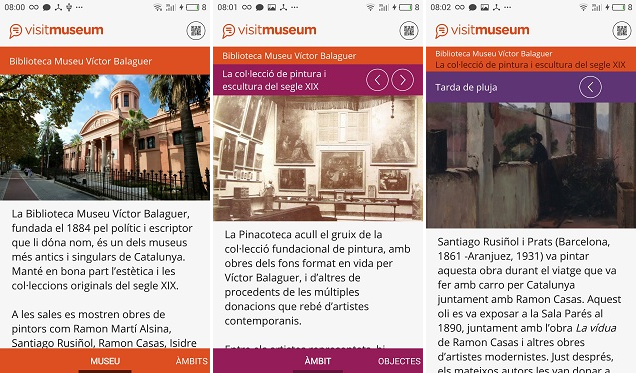Go to next àmbit with right arrow
The image size is (636, 374).
402,80
